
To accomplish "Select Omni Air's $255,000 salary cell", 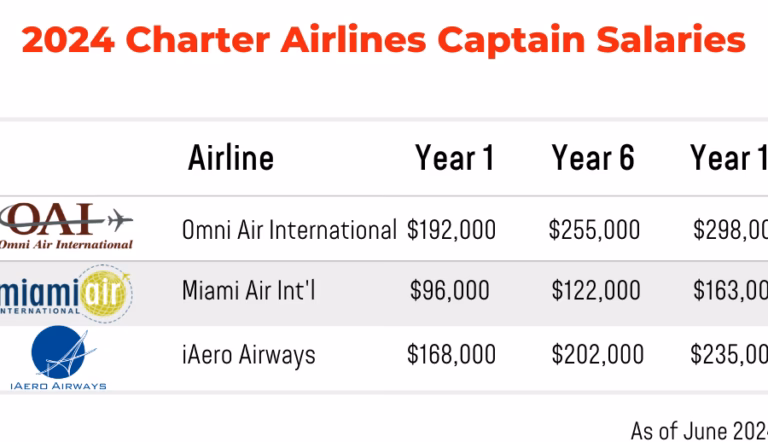I will (x=594, y=230).
